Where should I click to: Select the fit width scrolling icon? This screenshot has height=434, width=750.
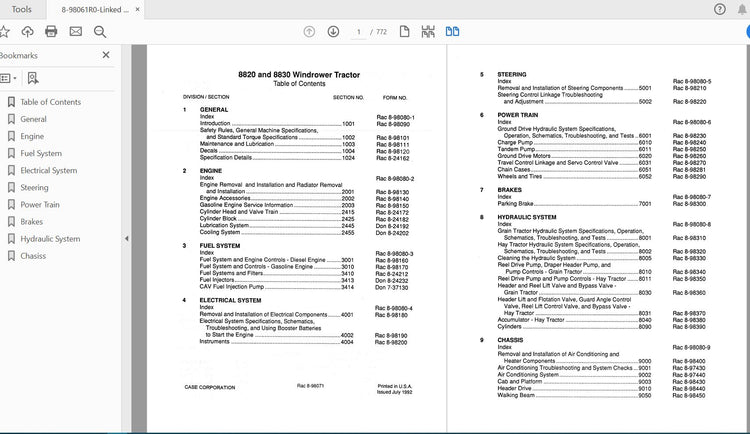click(x=428, y=32)
